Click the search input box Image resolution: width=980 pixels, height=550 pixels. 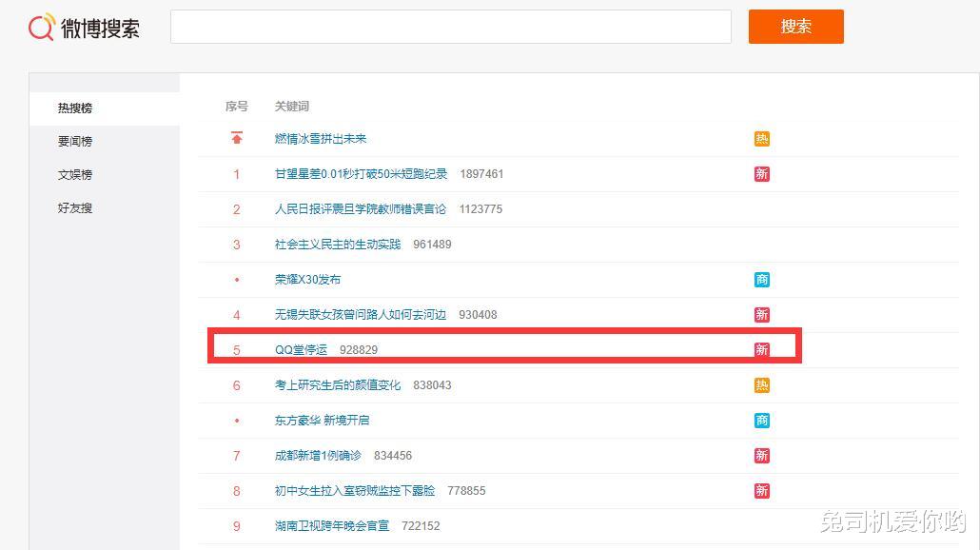(x=450, y=27)
